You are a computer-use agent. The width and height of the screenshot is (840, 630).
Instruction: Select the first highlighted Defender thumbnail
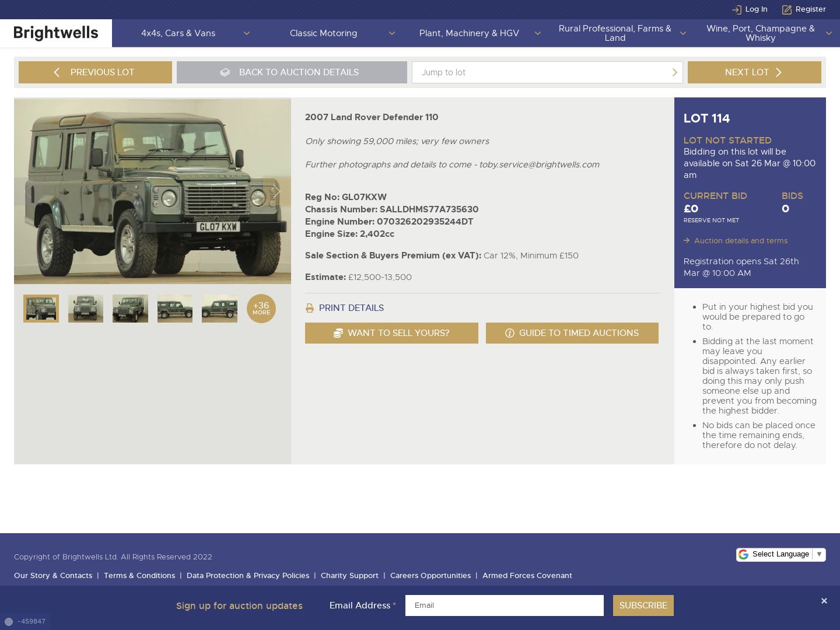[41, 309]
